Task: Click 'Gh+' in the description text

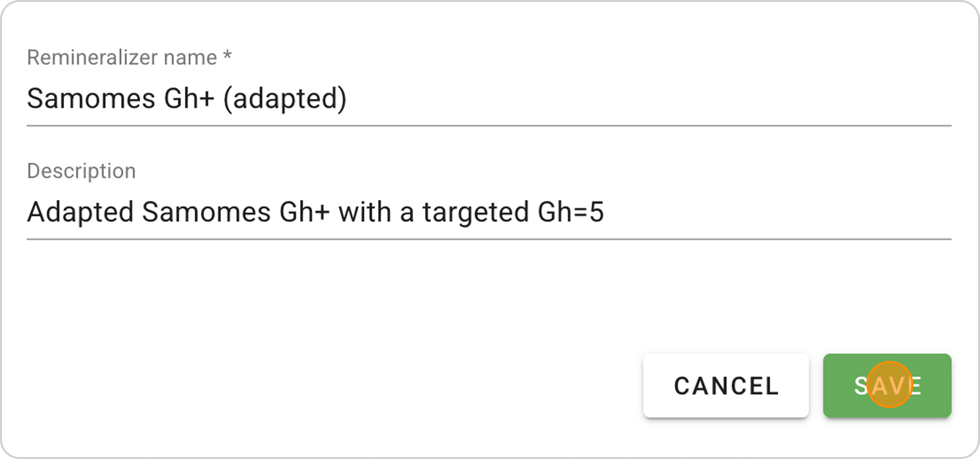Action: 304,212
